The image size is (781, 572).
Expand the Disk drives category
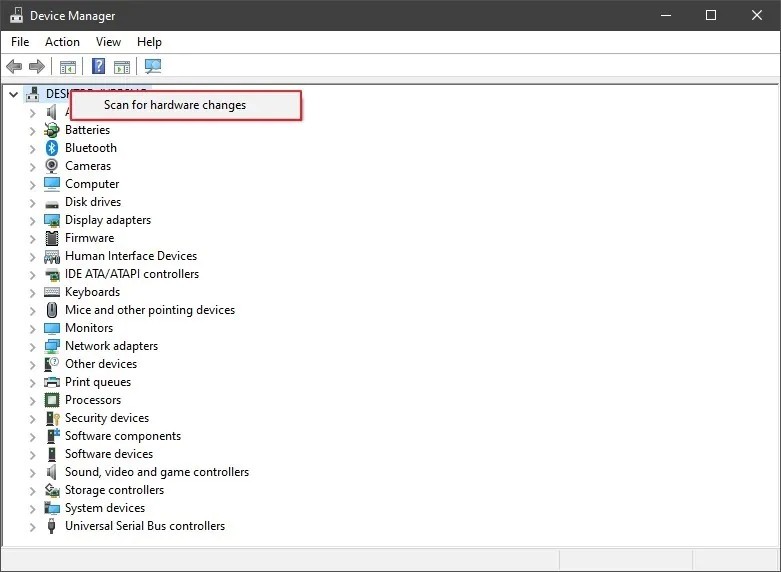(32, 203)
